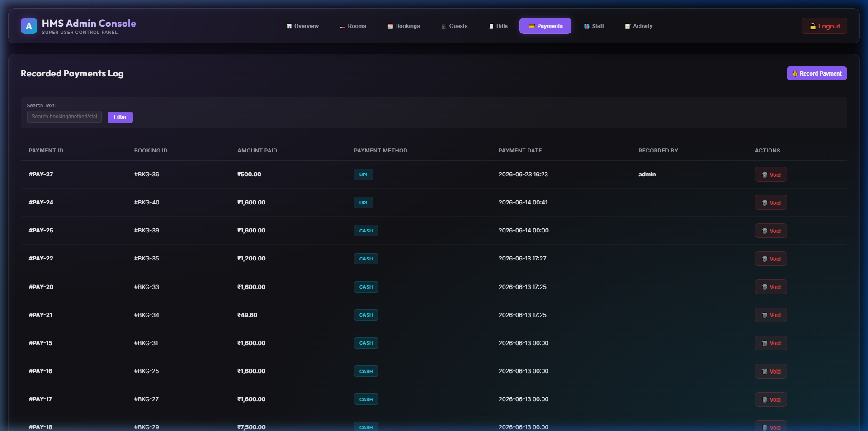The height and width of the screenshot is (431, 868).
Task: Click the date 2026-06-13 17:27
Action: (522, 258)
